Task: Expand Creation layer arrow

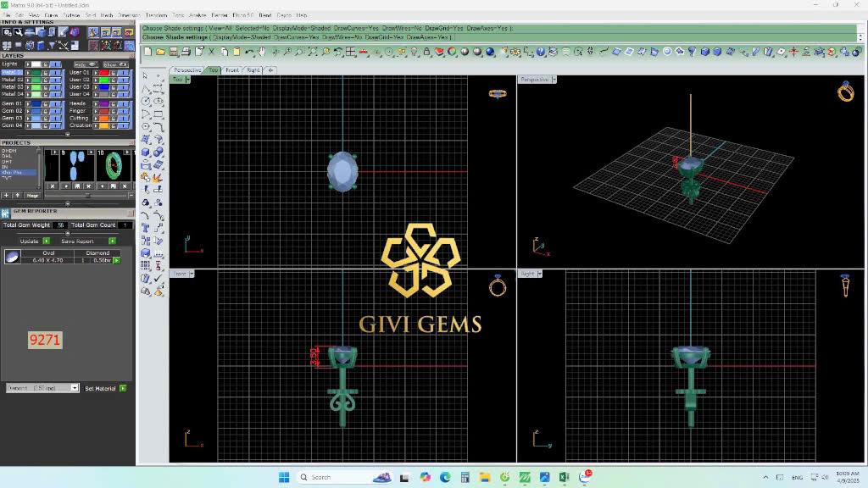Action: [x=96, y=125]
